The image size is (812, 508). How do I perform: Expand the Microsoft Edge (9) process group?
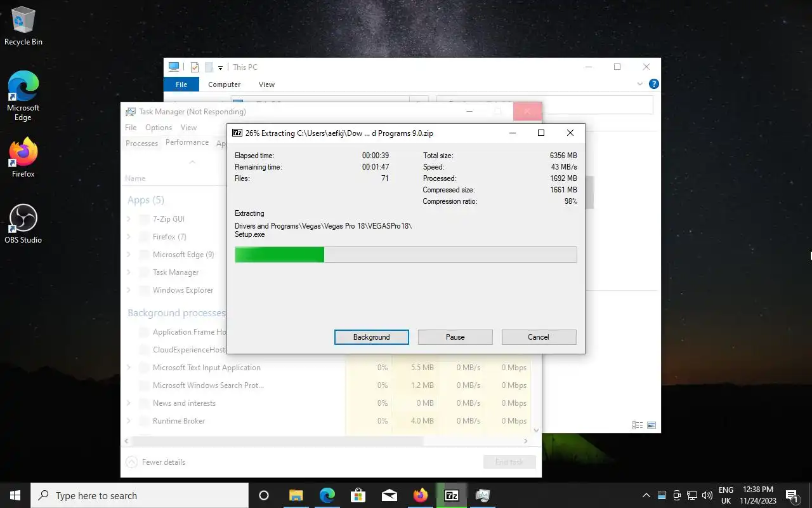(129, 255)
